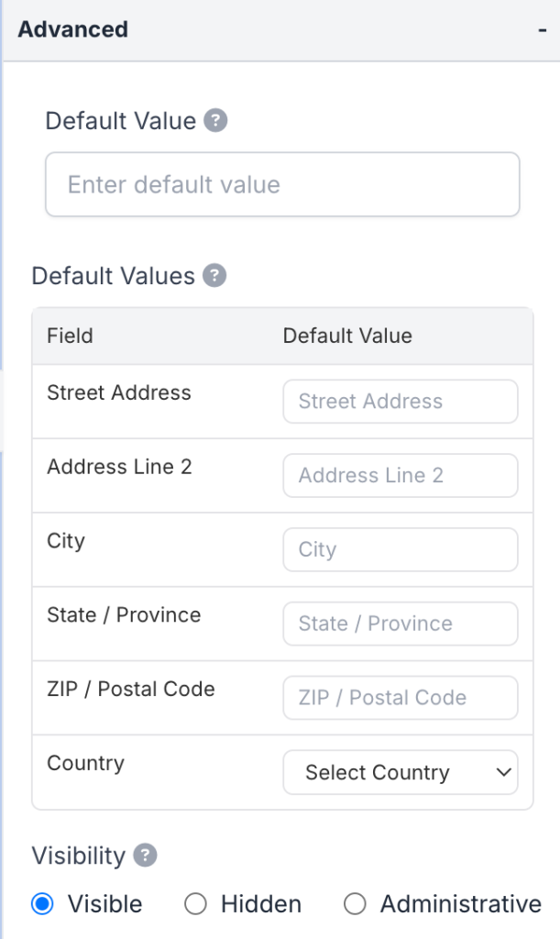Viewport: 560px width, 939px height.
Task: Collapse the Advanced section with minus
Action: [x=542, y=29]
